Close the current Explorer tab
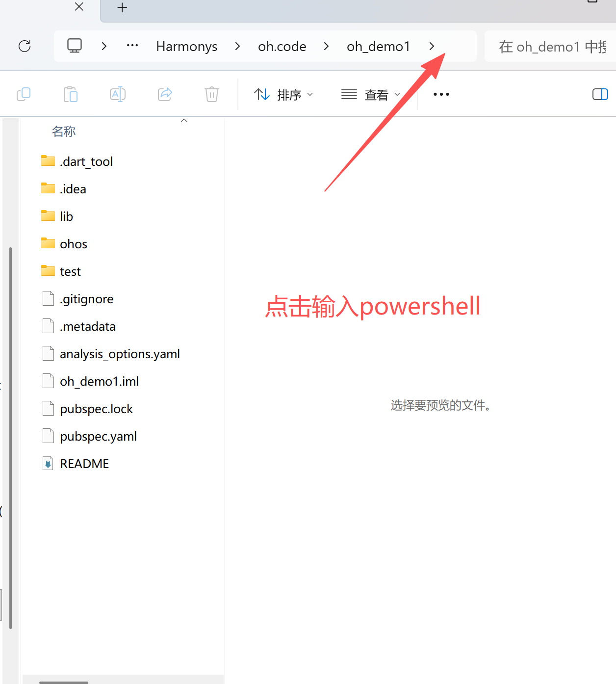The width and height of the screenshot is (616, 684). pos(79,7)
